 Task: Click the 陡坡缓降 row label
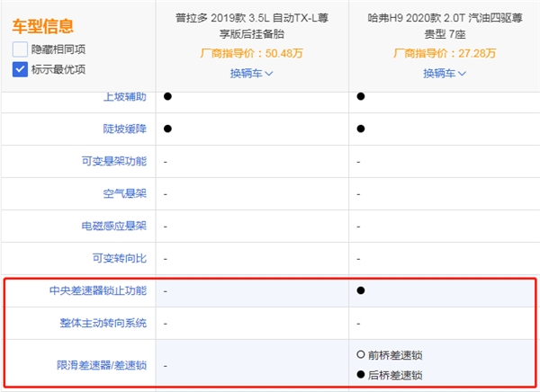point(125,129)
